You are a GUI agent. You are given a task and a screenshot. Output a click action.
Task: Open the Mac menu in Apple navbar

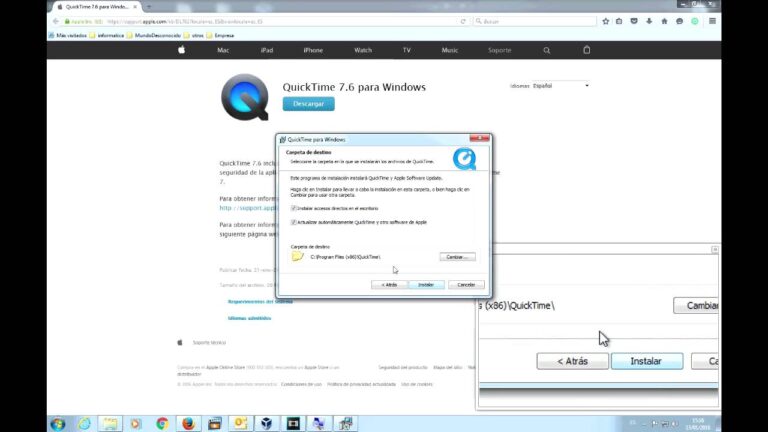(x=223, y=50)
